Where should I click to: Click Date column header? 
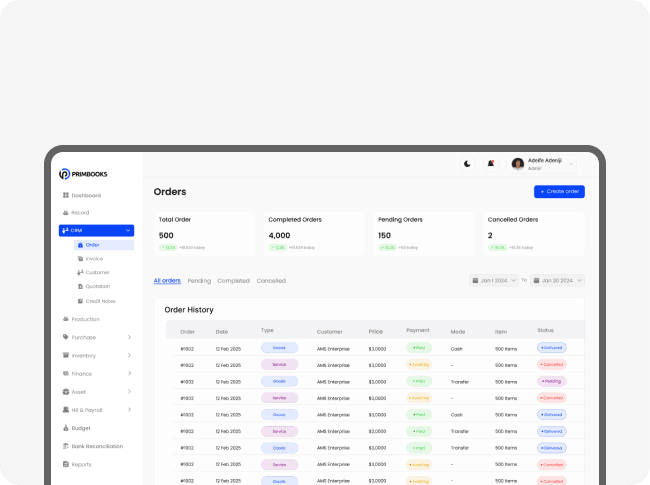[x=222, y=332]
